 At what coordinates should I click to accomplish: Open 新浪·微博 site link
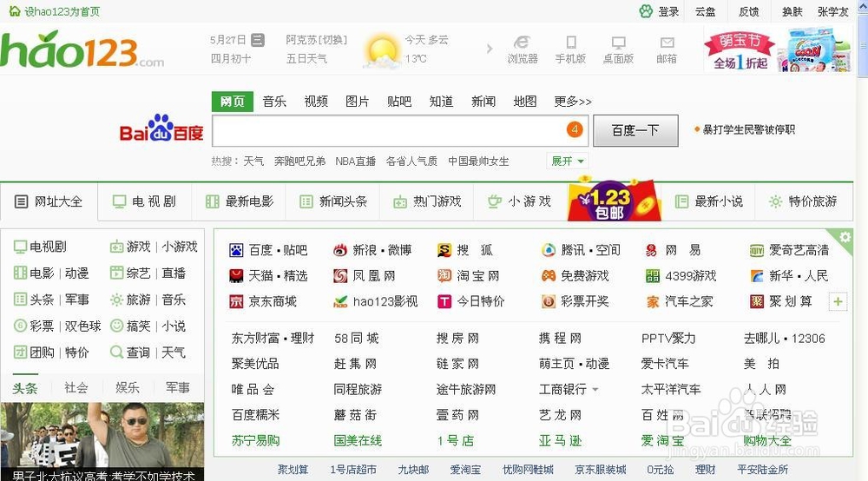click(372, 250)
